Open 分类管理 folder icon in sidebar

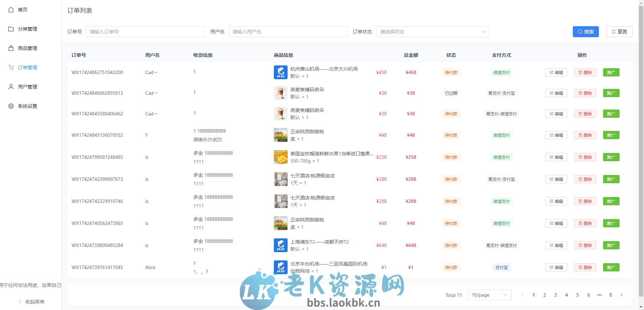(11, 29)
